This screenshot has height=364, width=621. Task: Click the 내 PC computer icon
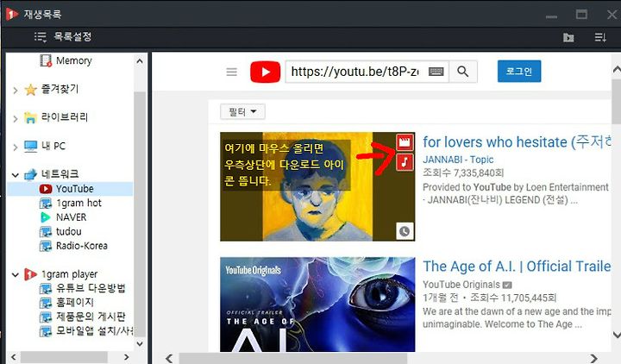pos(30,146)
